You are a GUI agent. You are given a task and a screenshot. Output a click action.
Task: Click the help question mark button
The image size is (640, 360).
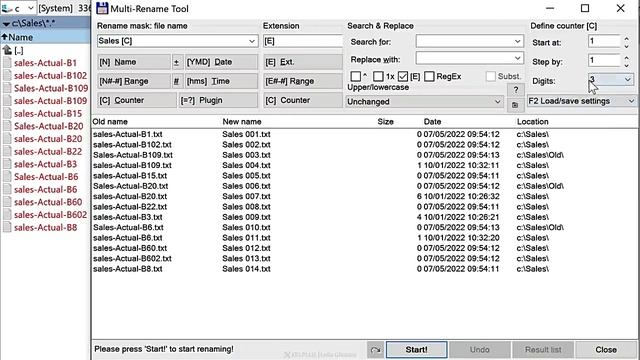[516, 90]
